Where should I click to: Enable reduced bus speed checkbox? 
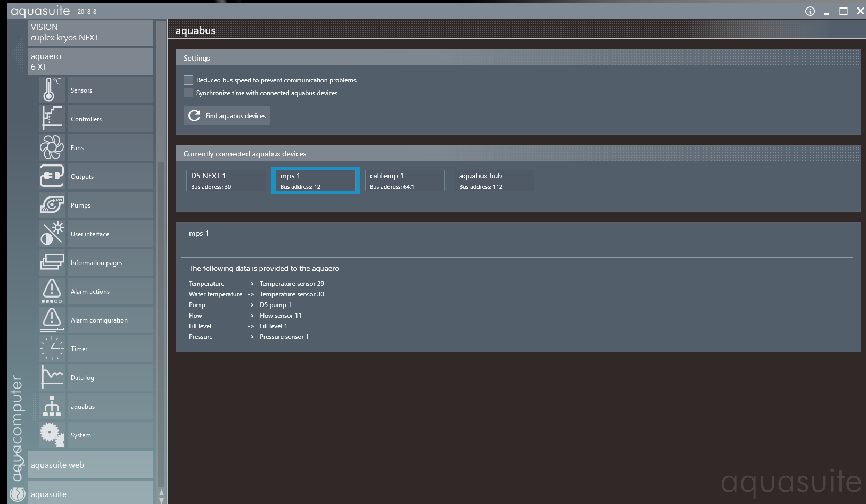[x=188, y=80]
